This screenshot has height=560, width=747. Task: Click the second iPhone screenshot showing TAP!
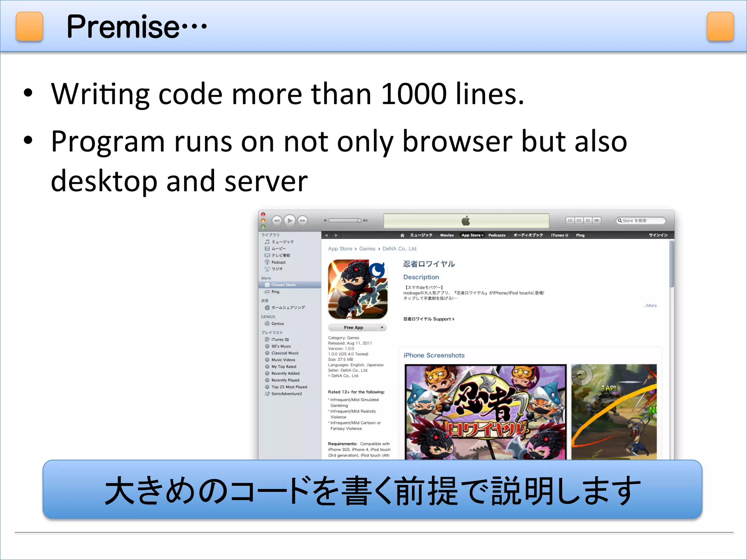[614, 412]
